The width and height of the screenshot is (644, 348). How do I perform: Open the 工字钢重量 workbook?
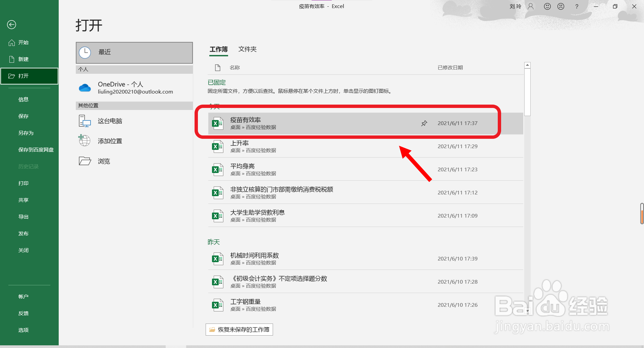[366, 305]
